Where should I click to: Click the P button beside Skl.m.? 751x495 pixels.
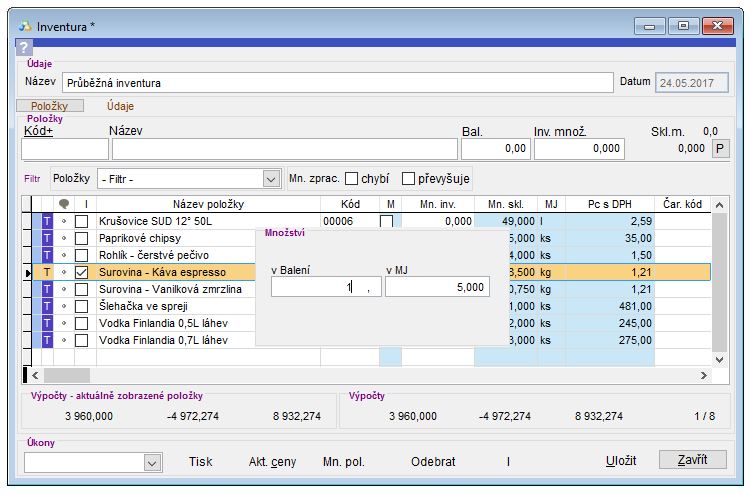tap(720, 149)
